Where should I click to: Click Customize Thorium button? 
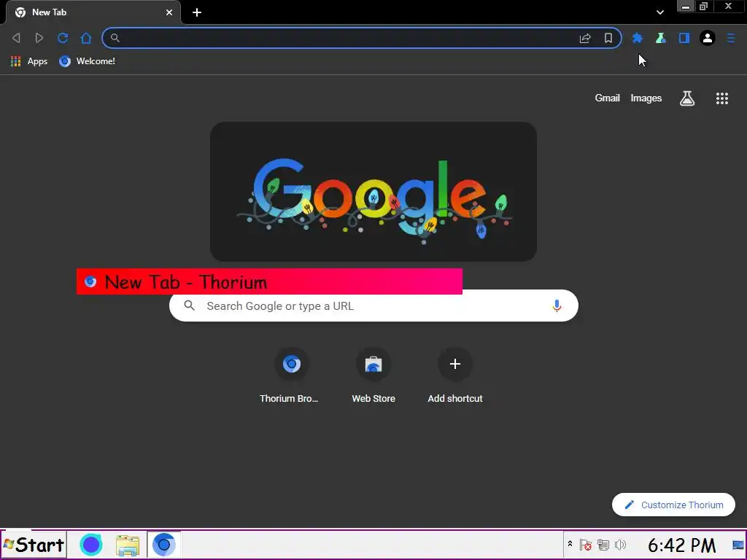pyautogui.click(x=673, y=505)
